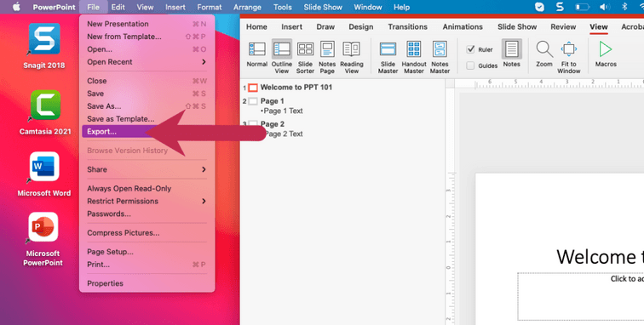
Task: Open the Insert menu in menu bar
Action: (175, 7)
